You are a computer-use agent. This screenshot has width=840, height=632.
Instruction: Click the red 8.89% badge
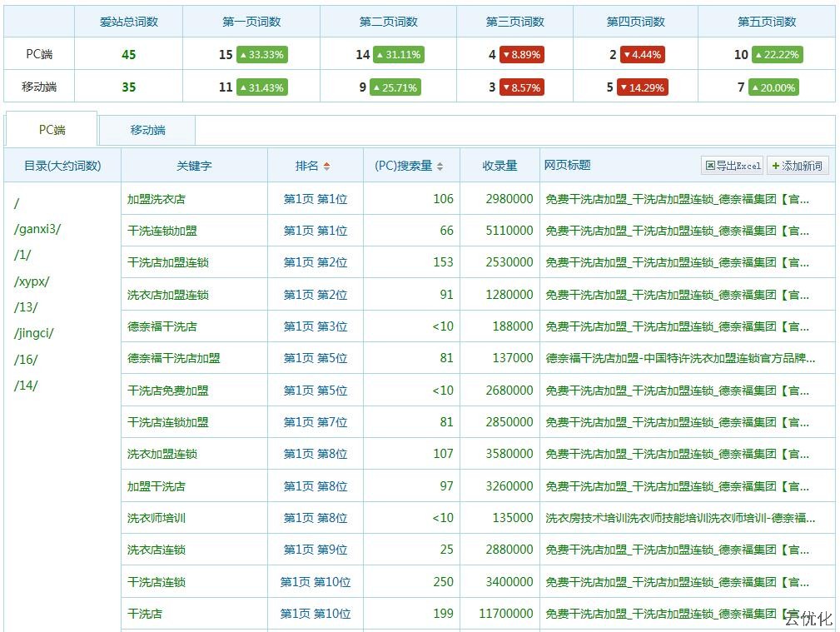[x=521, y=55]
